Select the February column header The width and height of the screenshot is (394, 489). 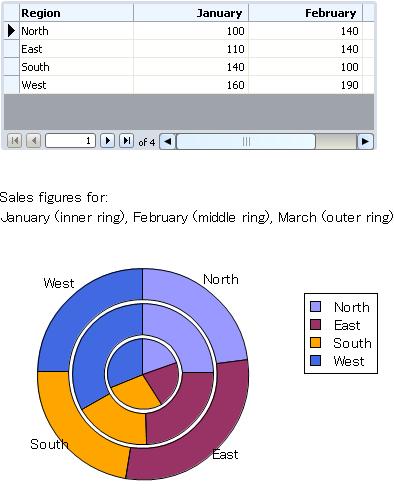coord(305,13)
